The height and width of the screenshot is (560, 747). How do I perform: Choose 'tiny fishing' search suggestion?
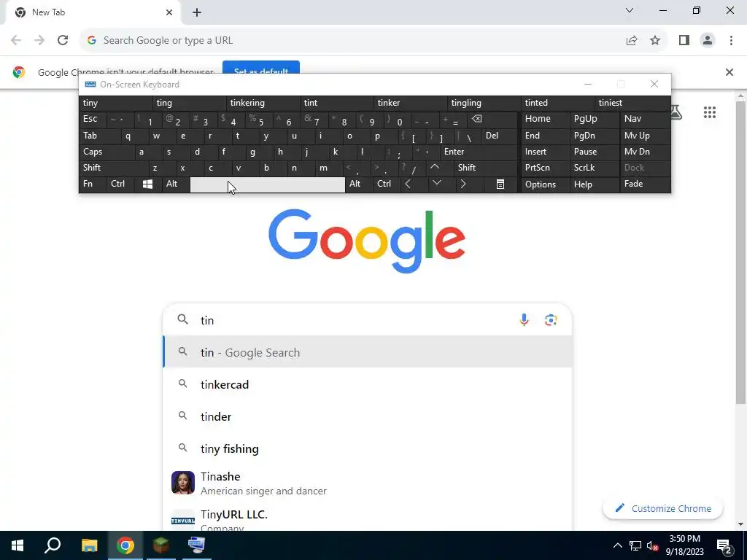pos(368,449)
